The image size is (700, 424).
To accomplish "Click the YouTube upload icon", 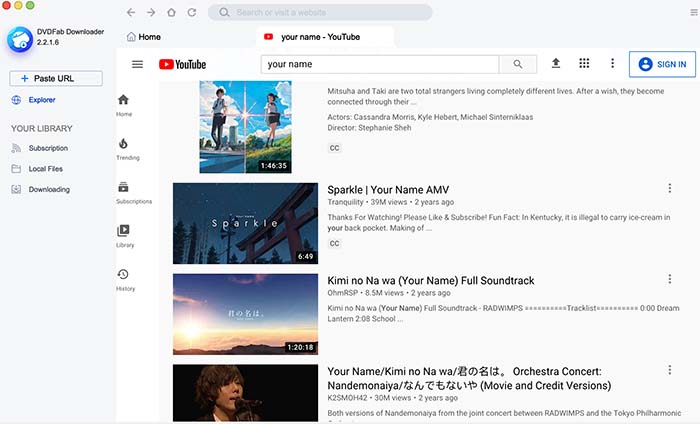I will [x=556, y=64].
